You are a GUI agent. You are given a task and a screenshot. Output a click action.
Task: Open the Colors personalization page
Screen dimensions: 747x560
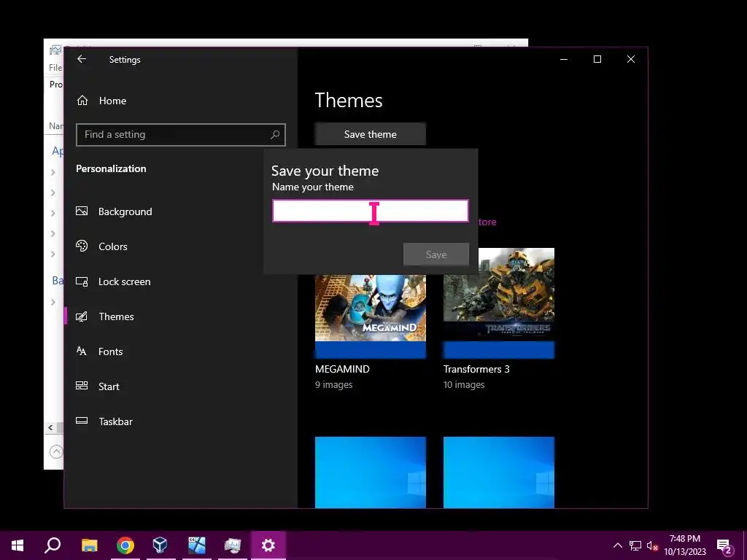(x=101, y=246)
